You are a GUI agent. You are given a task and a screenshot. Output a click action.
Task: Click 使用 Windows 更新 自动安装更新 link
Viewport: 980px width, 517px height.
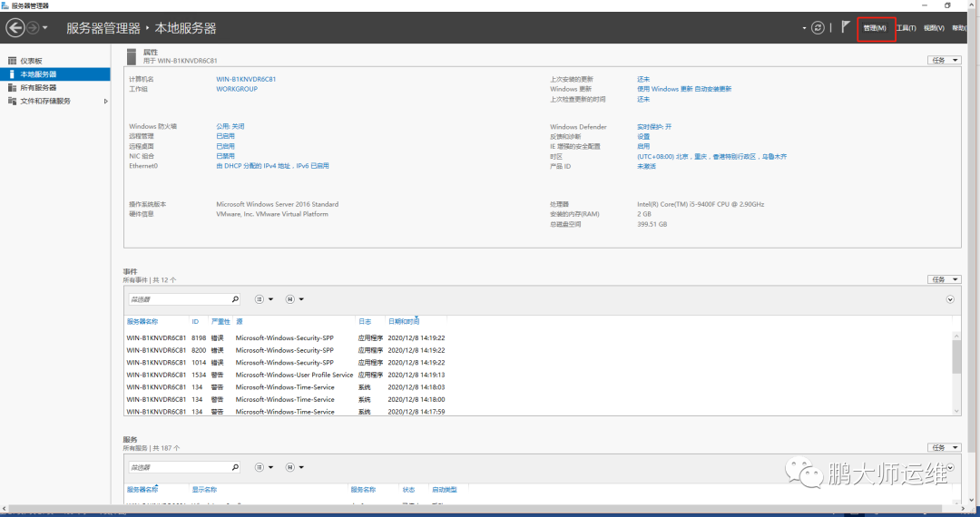pos(684,89)
